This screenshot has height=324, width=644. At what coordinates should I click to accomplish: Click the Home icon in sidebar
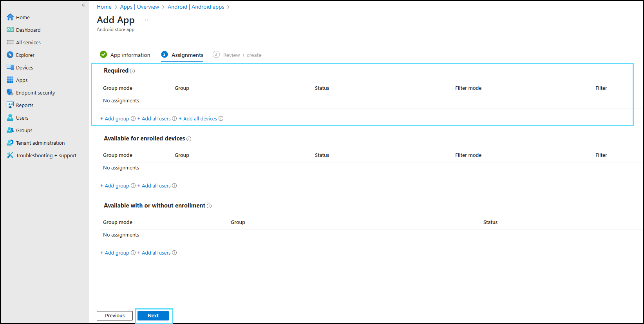(x=10, y=17)
